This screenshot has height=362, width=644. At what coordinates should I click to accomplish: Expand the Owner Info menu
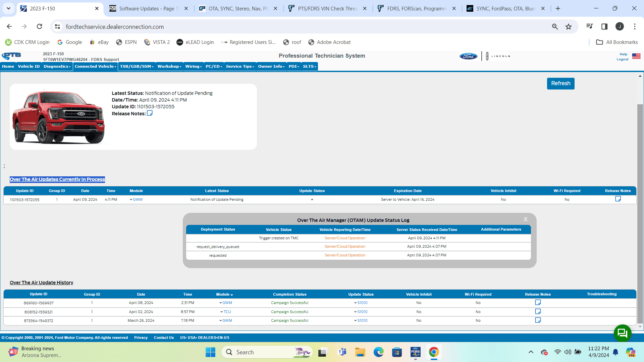271,66
